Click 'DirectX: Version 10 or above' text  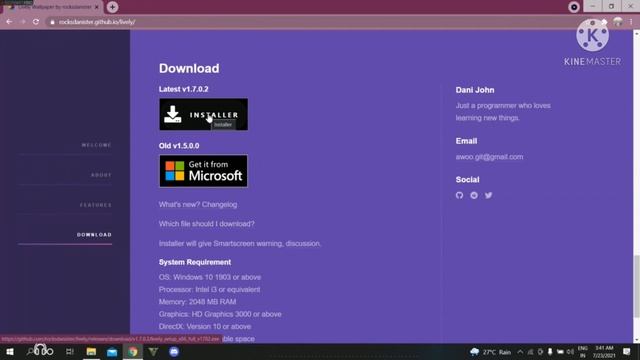205,327
